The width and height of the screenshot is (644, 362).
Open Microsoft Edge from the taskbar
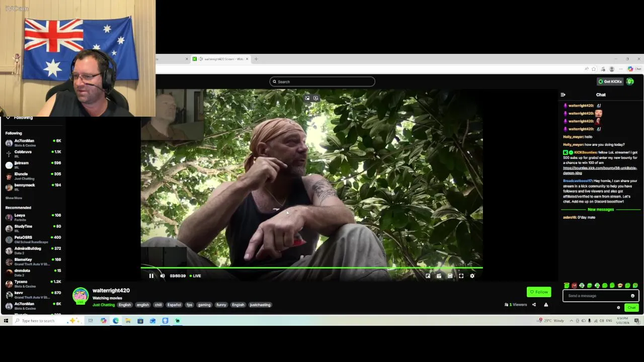[116, 321]
